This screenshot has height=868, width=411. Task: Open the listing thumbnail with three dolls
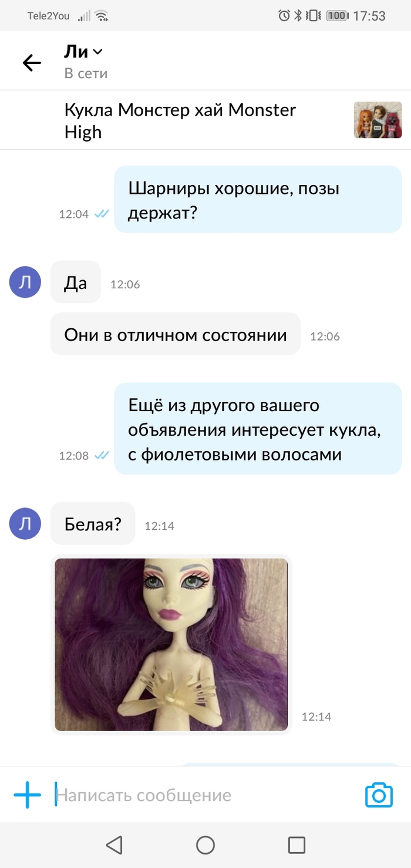pyautogui.click(x=378, y=120)
